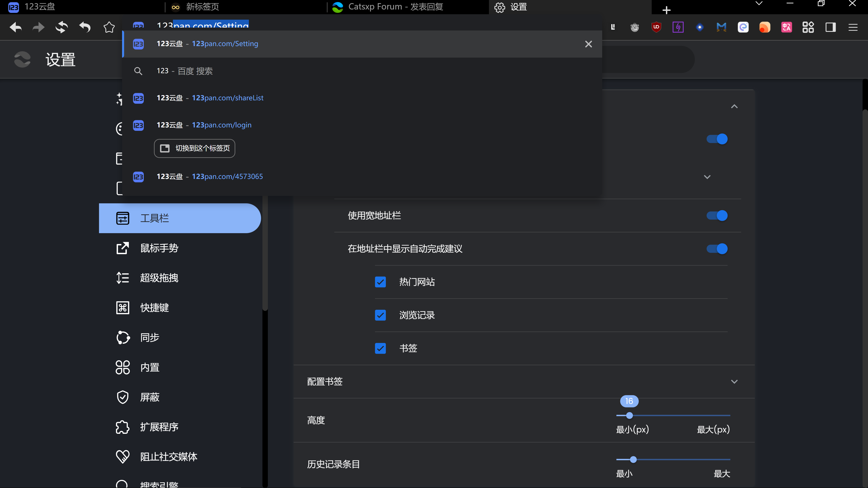Select 鼠标手势 in settings sidebar
Image resolution: width=868 pixels, height=488 pixels.
(x=159, y=248)
